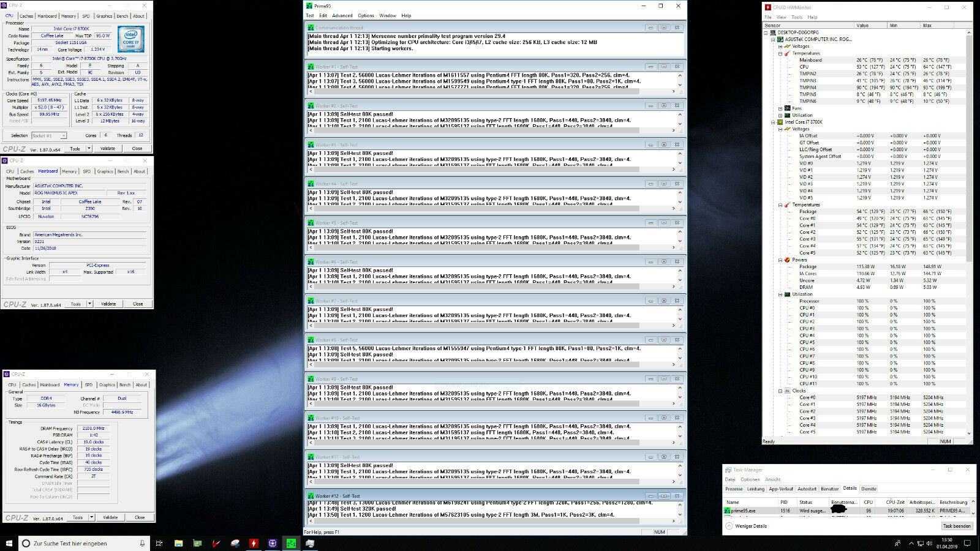Click the CPUID HWMonitor title bar icon
980x551 pixels.
click(768, 7)
